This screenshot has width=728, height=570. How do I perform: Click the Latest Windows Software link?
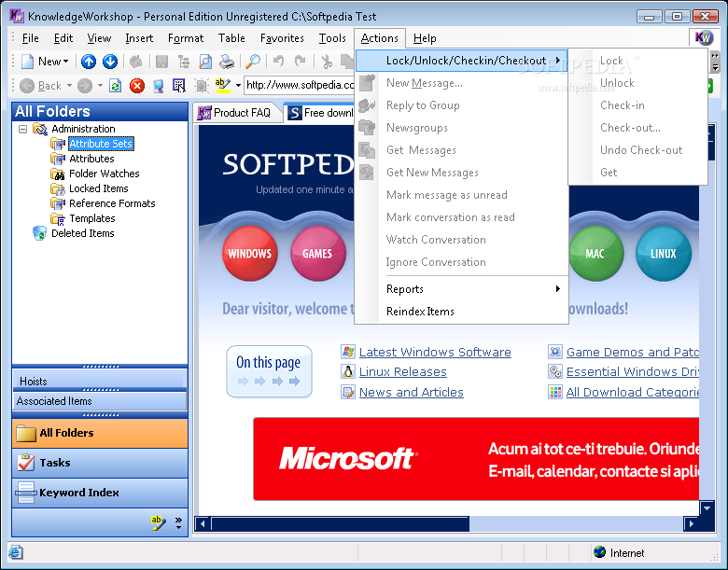pos(435,352)
